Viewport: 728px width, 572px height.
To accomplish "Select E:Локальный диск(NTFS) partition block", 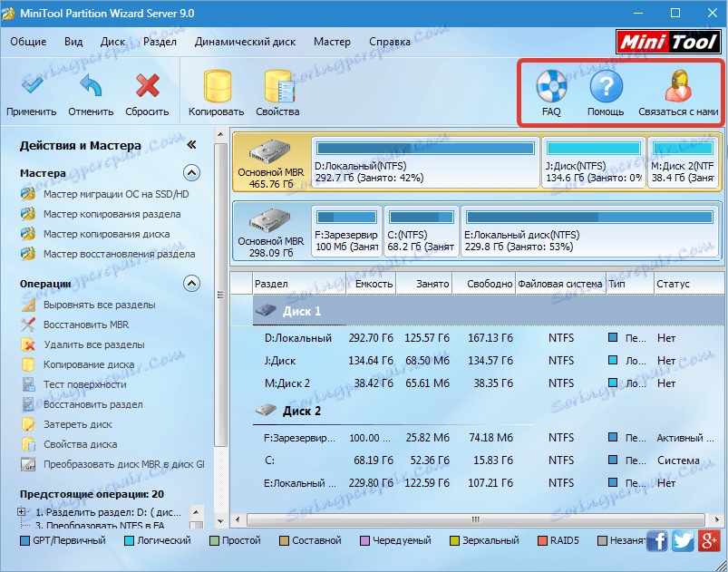I will coord(589,231).
